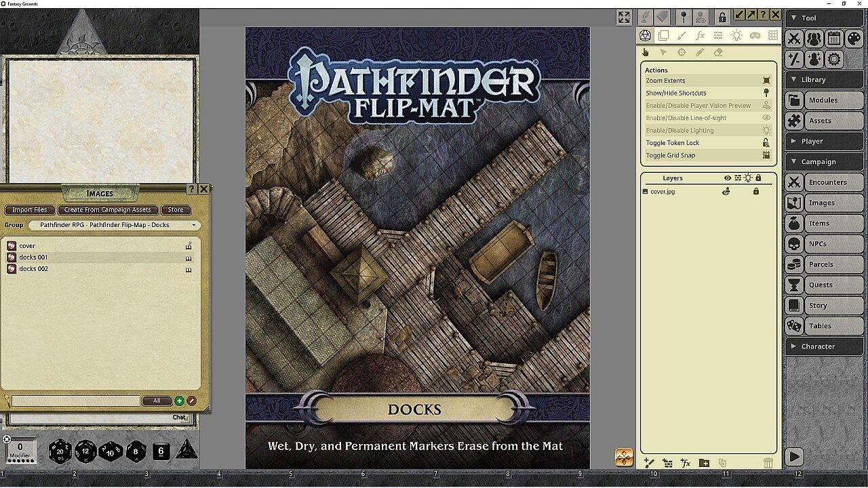Click Create From Campaign Assets button
This screenshot has height=488, width=868.
point(108,210)
